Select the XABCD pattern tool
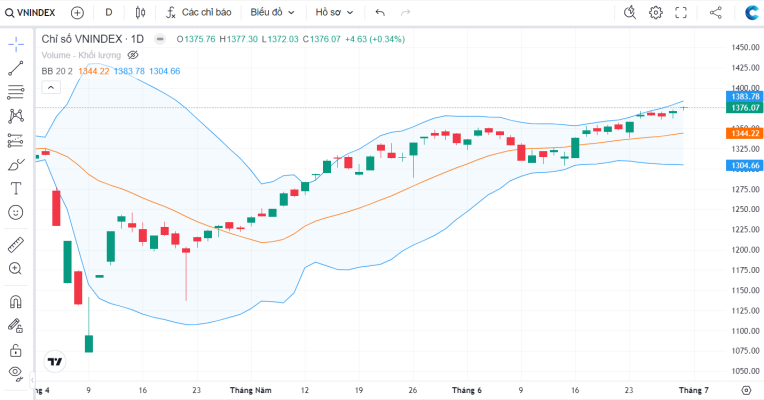 point(16,116)
